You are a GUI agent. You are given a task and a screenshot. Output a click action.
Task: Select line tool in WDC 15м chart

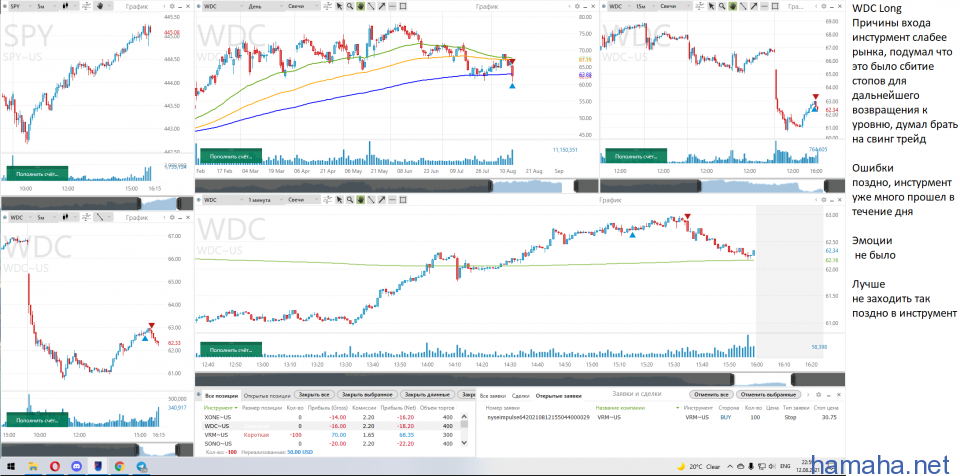point(743,6)
